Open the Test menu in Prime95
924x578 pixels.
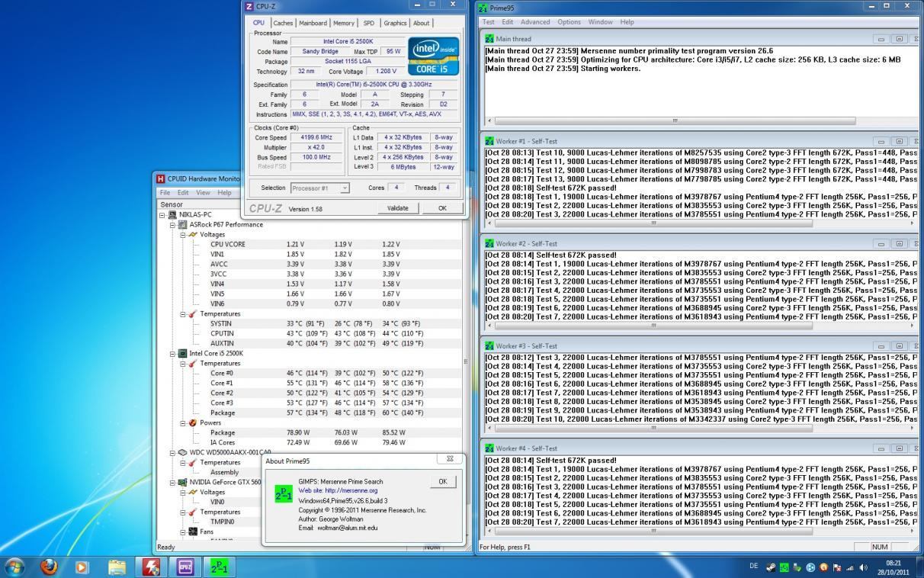(x=489, y=22)
